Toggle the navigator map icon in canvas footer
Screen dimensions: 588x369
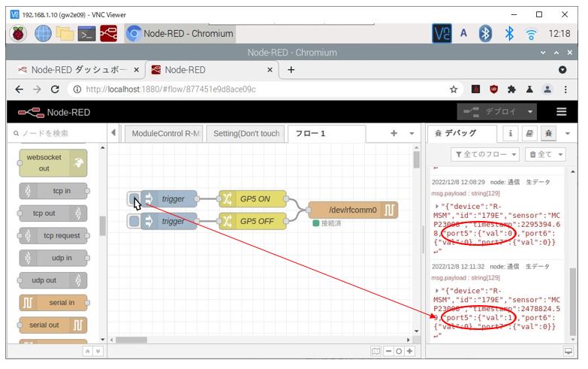pos(375,351)
